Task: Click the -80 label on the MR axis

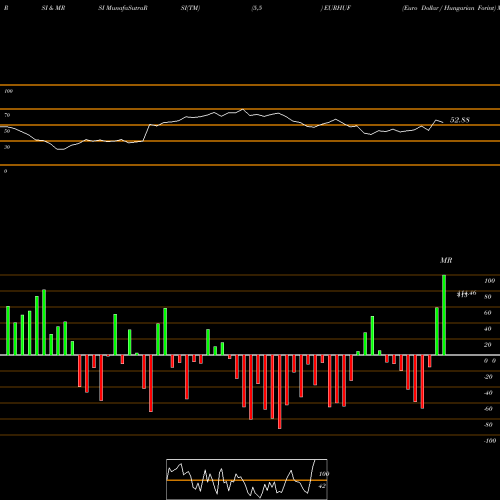Action: click(488, 425)
